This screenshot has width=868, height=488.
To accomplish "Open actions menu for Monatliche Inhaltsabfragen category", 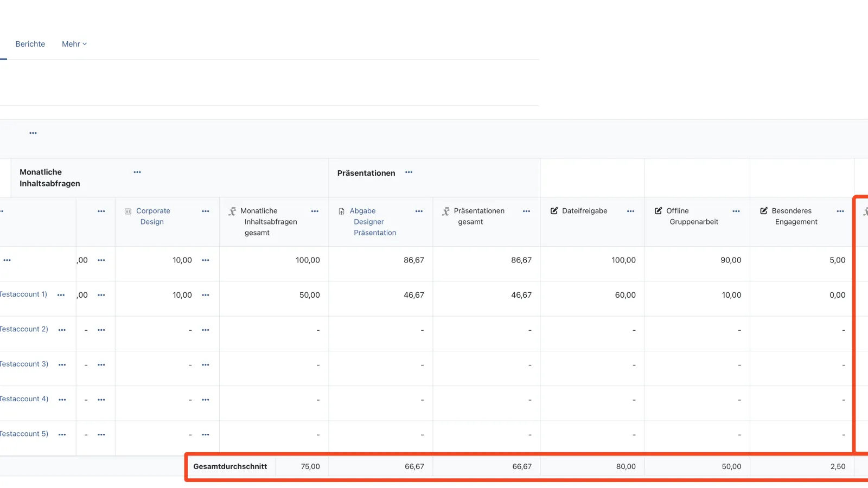I will pyautogui.click(x=137, y=172).
